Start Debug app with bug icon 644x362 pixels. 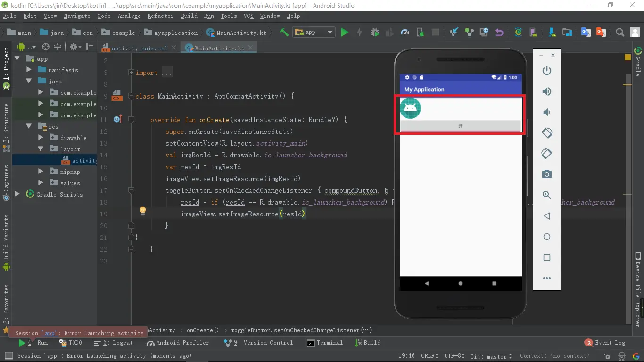click(x=375, y=32)
